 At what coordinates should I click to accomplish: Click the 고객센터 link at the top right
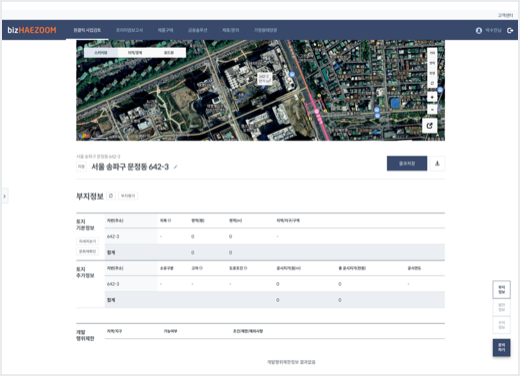tap(505, 15)
